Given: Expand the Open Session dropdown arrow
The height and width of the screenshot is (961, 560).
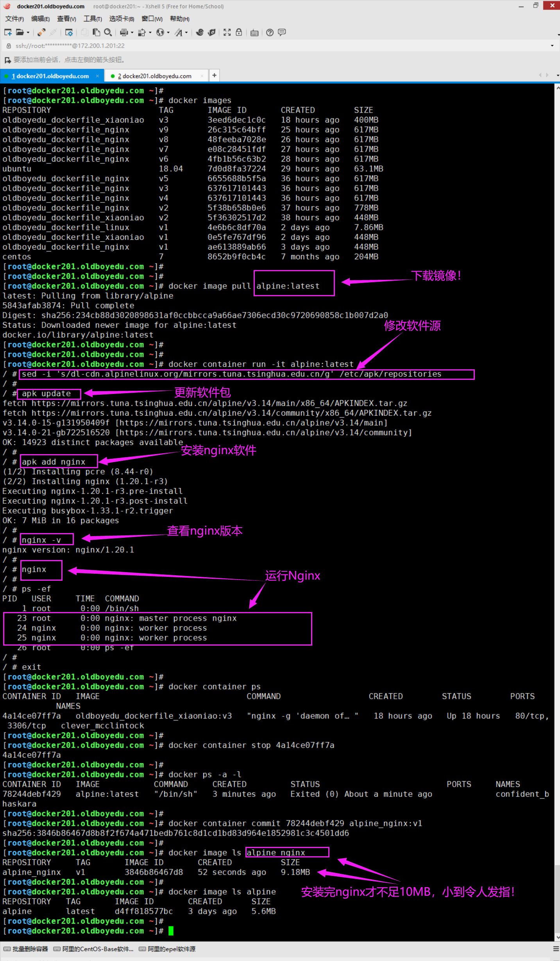Looking at the screenshot, I should click(x=28, y=32).
